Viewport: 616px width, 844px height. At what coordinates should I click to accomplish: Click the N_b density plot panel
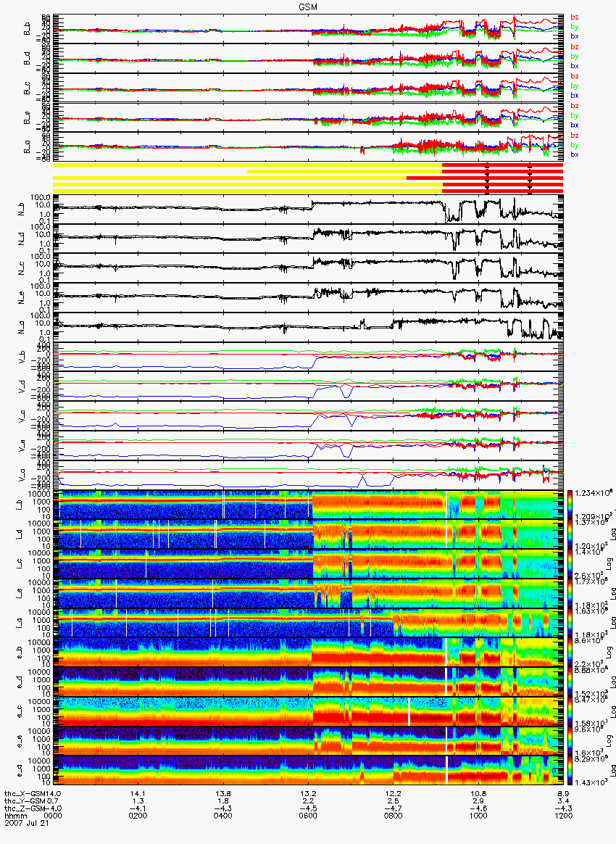(308, 209)
